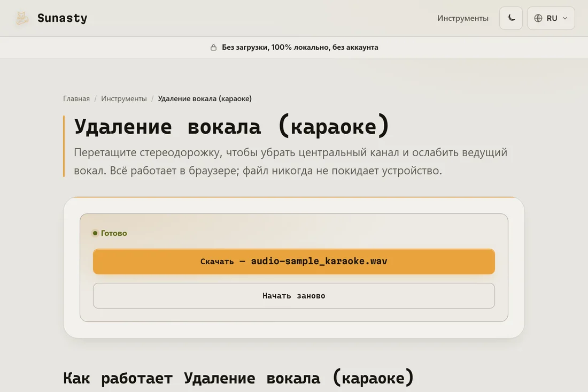Download audio-sample_karaoke.wav file

pyautogui.click(x=293, y=262)
